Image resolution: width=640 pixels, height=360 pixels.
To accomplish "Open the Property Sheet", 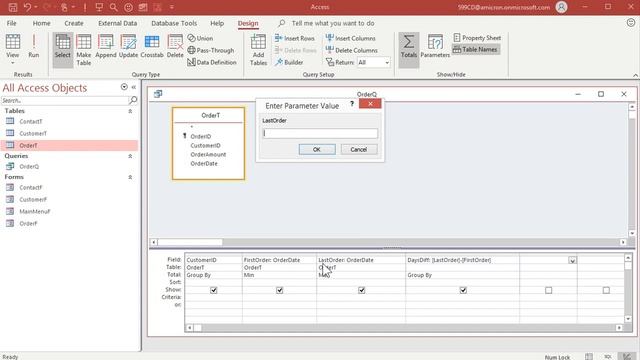I will [477, 38].
